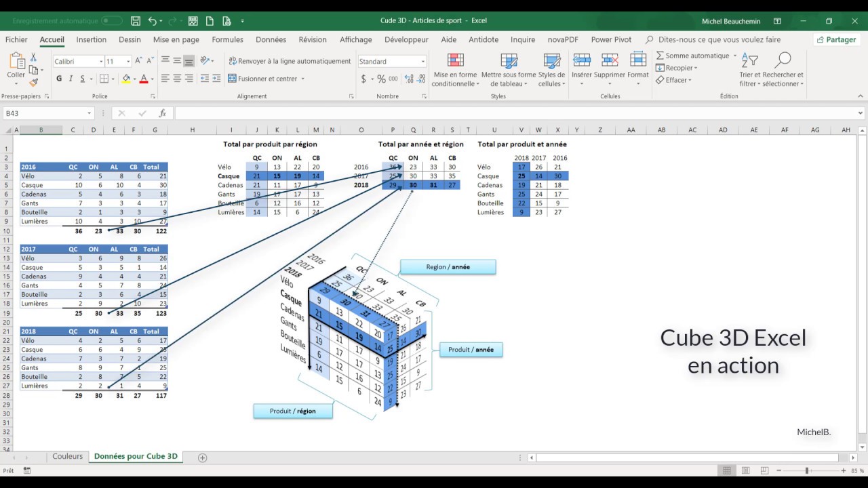Apply percent style with the % icon
The height and width of the screenshot is (488, 868).
click(x=382, y=79)
